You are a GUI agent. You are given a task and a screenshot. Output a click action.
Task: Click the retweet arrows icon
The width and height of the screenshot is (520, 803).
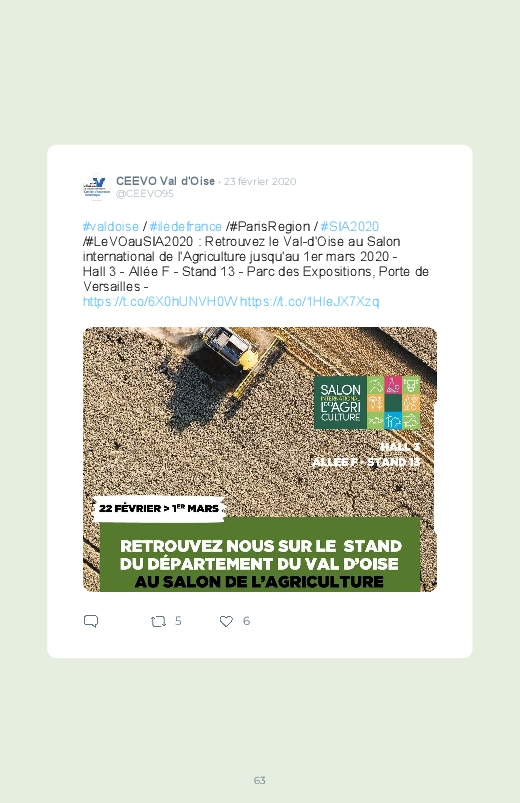click(x=158, y=621)
